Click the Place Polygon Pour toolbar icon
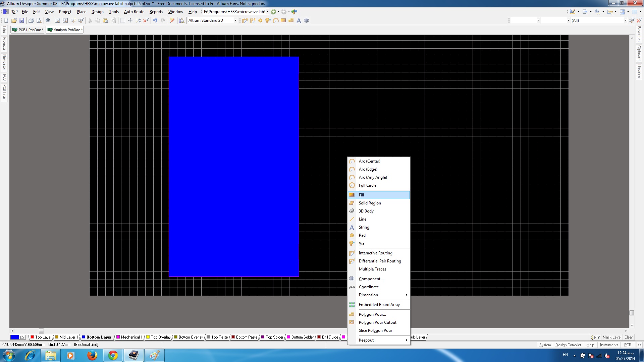644x362 pixels. pos(291,20)
